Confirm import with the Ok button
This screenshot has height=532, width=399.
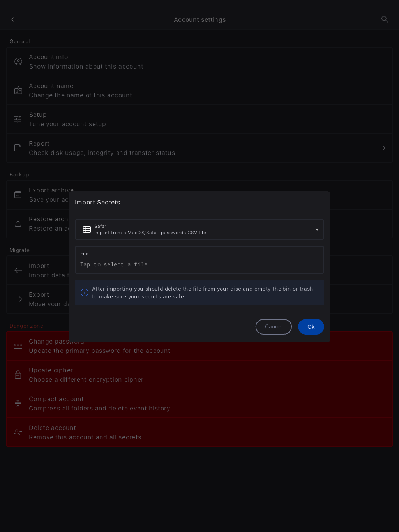click(x=311, y=327)
